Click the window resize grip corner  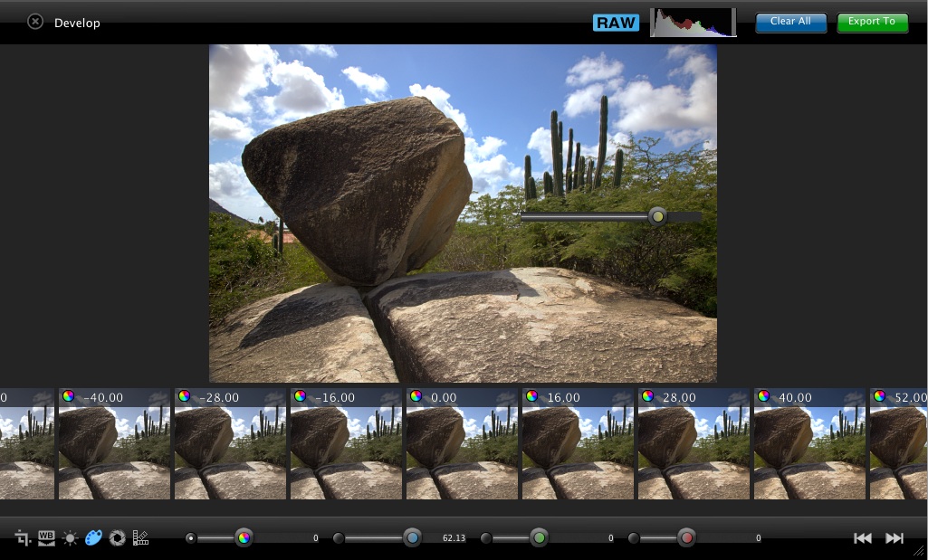click(919, 551)
